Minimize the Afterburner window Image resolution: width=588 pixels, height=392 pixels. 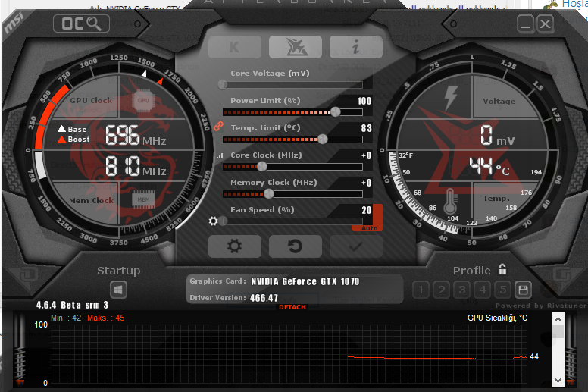tap(525, 24)
